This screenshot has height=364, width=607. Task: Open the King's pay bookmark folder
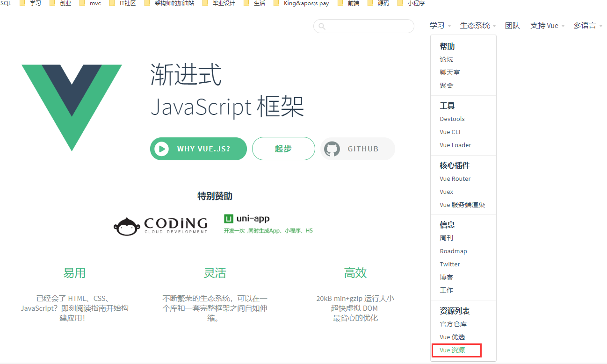point(301,3)
